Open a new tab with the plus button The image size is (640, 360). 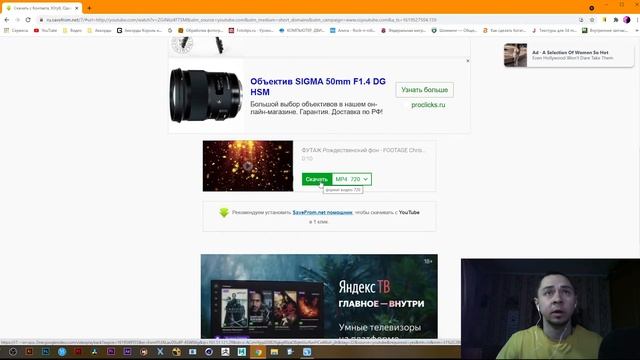tap(89, 8)
